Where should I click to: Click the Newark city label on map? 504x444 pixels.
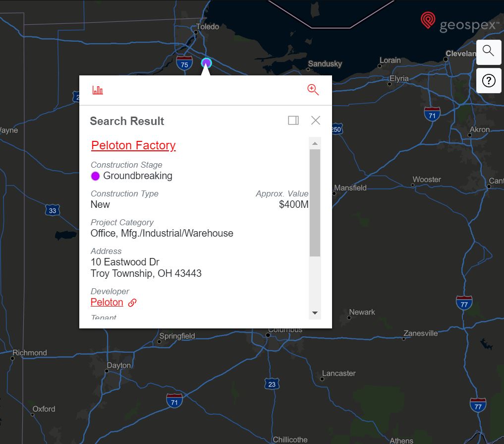pyautogui.click(x=362, y=312)
